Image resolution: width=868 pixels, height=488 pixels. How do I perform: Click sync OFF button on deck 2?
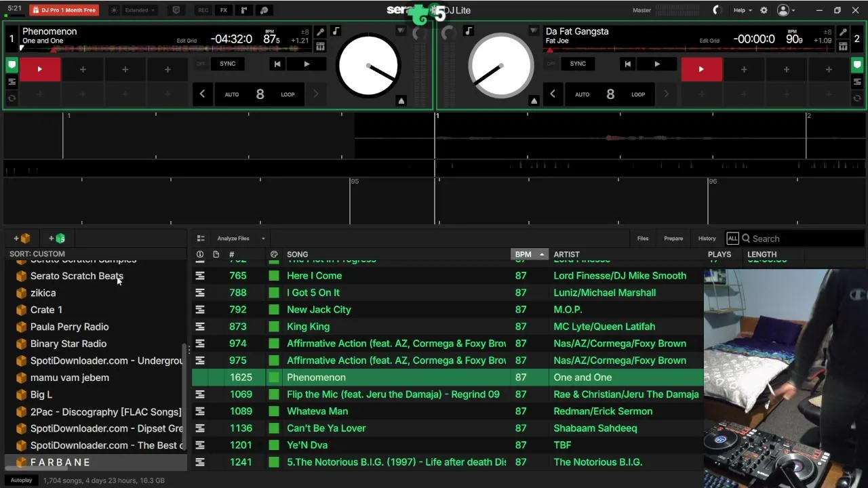coord(551,64)
